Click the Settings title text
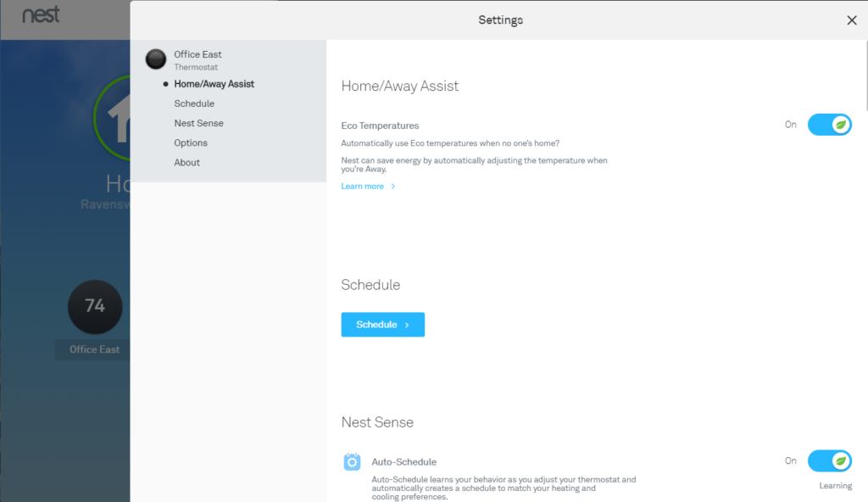This screenshot has height=502, width=868. pyautogui.click(x=500, y=20)
